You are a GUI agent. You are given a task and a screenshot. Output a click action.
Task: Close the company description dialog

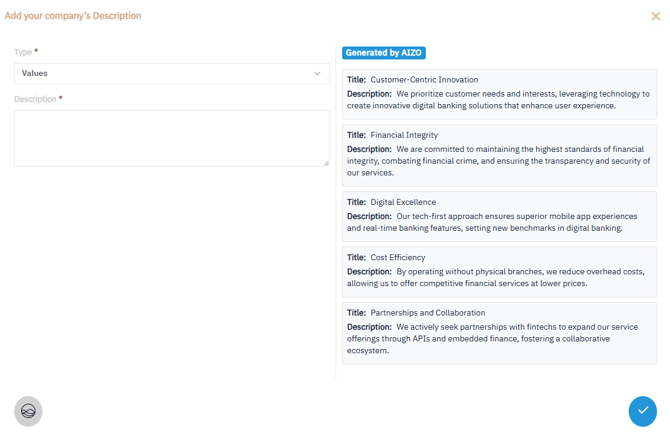[x=655, y=16]
